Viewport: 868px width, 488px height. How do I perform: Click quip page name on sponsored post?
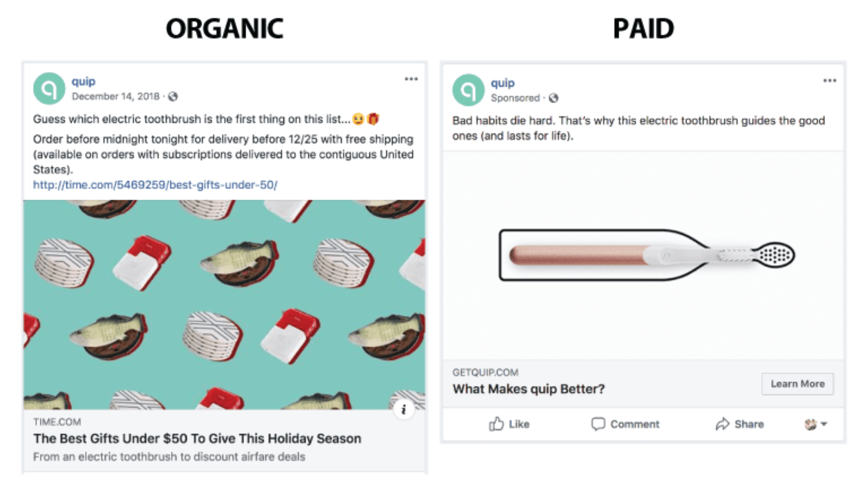tap(503, 83)
